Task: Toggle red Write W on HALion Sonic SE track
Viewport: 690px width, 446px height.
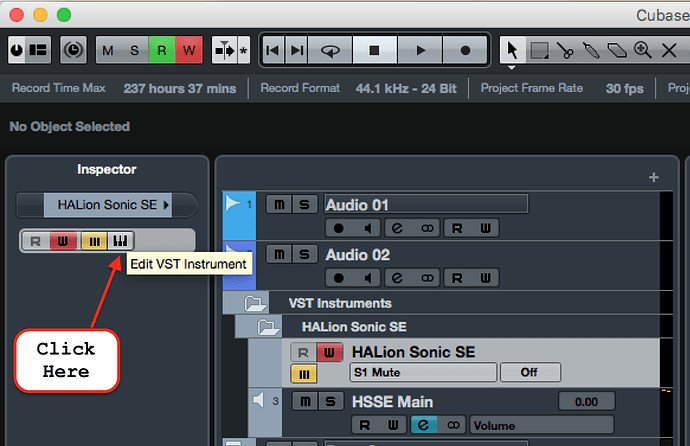Action: (329, 352)
